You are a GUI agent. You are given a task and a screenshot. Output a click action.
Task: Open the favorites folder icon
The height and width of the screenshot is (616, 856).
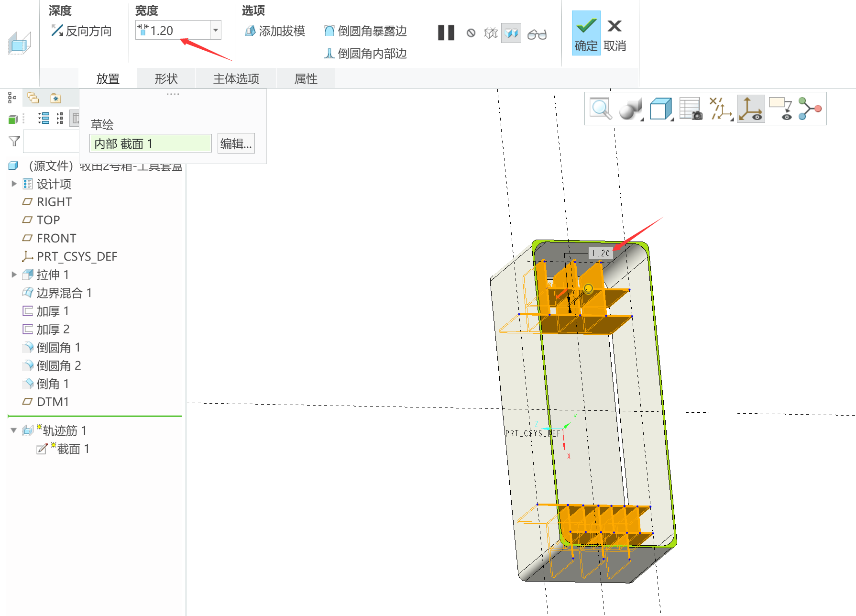click(x=55, y=98)
